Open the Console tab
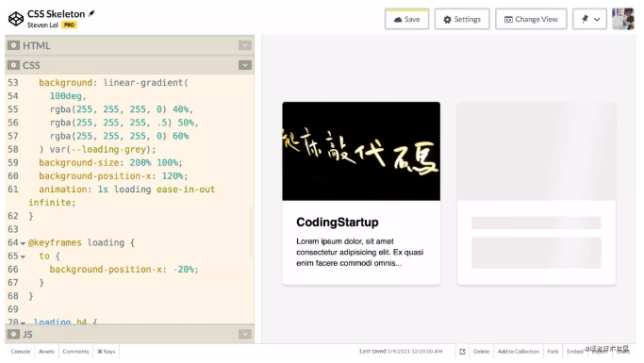 tap(21, 352)
